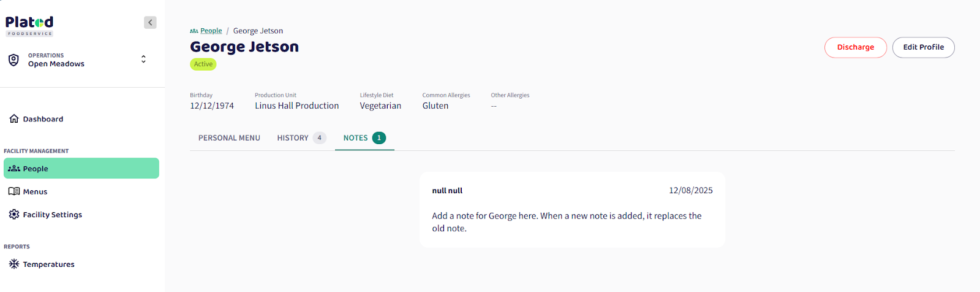Expand the Open Meadows facility switcher
The image size is (980, 292).
(143, 60)
